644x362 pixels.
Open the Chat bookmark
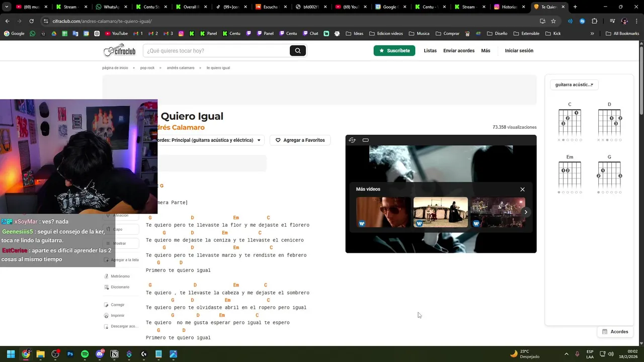[x=310, y=34]
